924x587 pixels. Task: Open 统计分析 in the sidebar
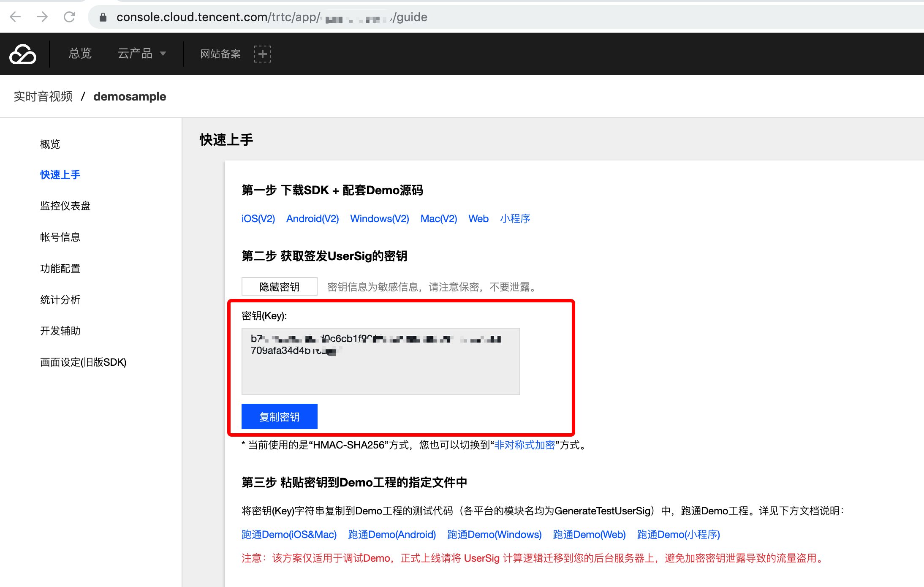coord(60,300)
